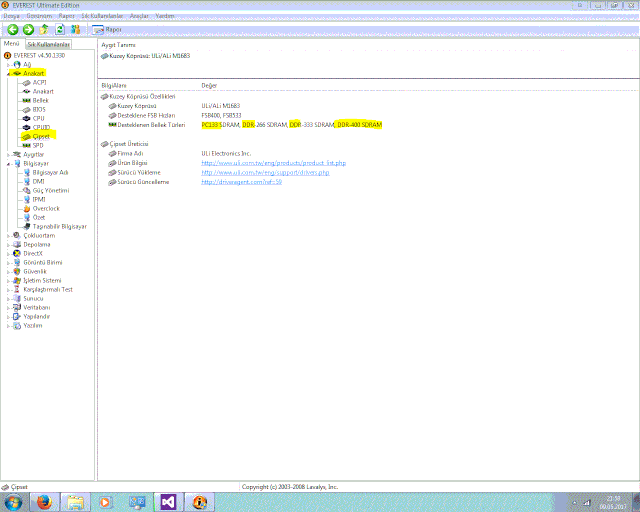Click the Windows Start button
Screen dimensions: 640x512
[x=13, y=502]
